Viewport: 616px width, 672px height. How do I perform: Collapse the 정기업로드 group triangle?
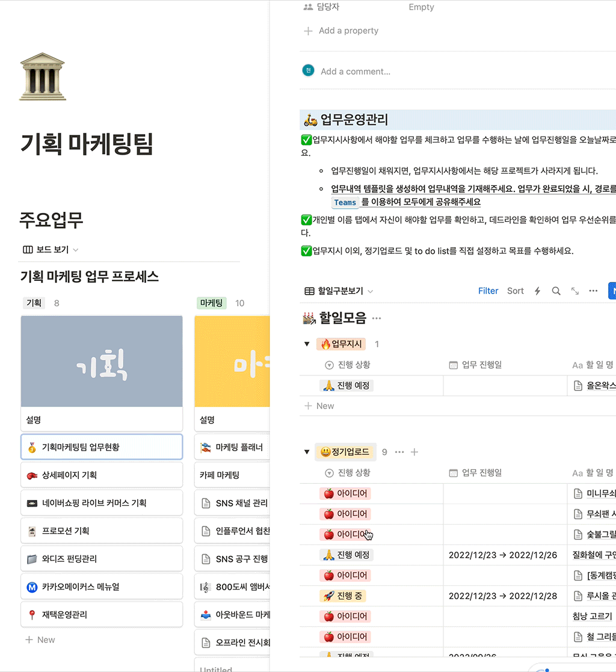(308, 452)
